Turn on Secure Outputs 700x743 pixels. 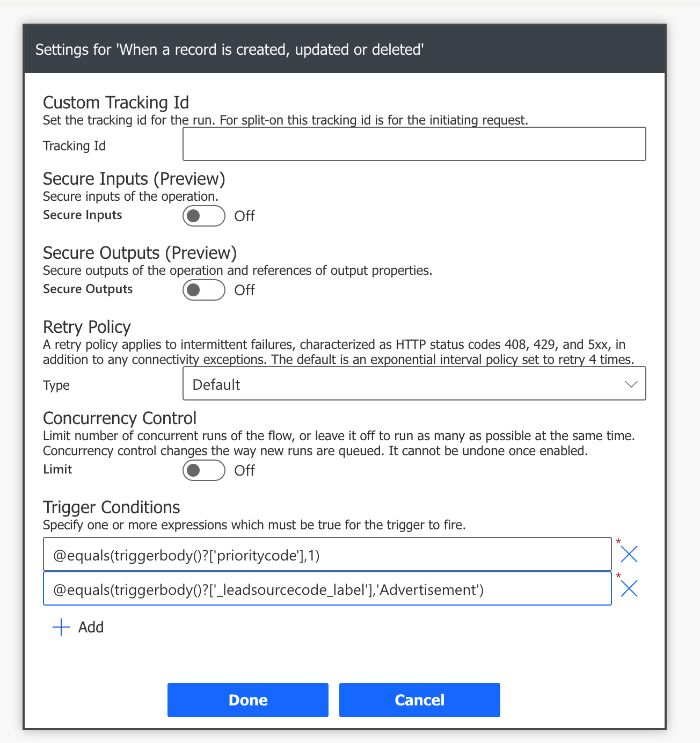pos(203,290)
